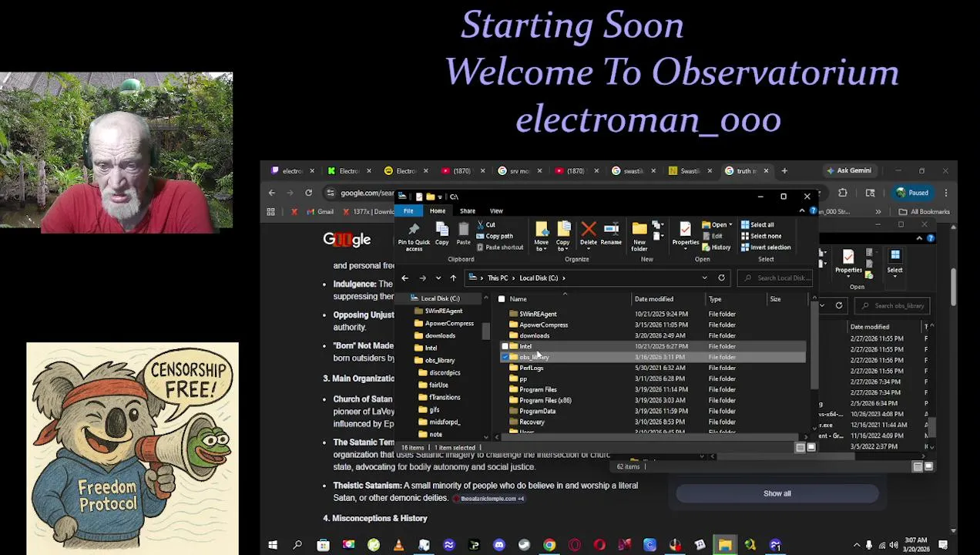Open All Bookmarks folder

click(924, 212)
